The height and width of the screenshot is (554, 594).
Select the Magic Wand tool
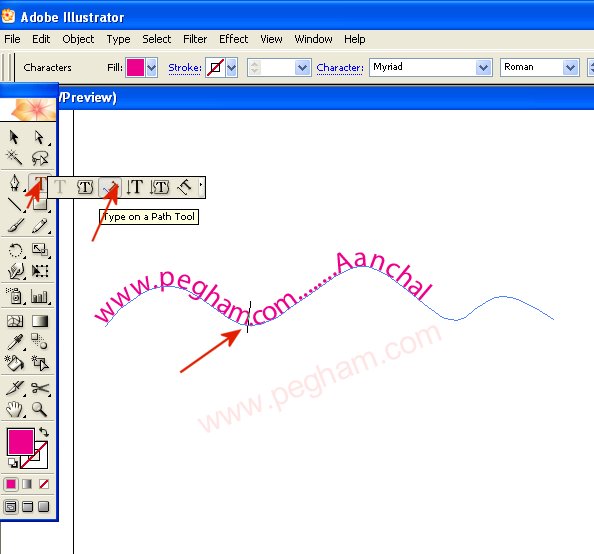click(14, 158)
